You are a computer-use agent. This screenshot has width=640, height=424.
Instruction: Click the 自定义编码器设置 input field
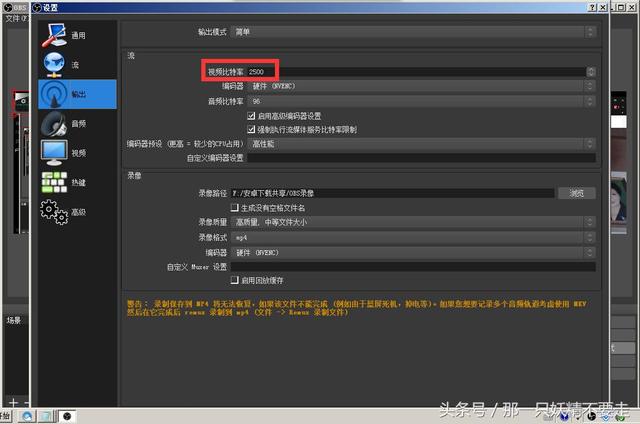pyautogui.click(x=421, y=158)
